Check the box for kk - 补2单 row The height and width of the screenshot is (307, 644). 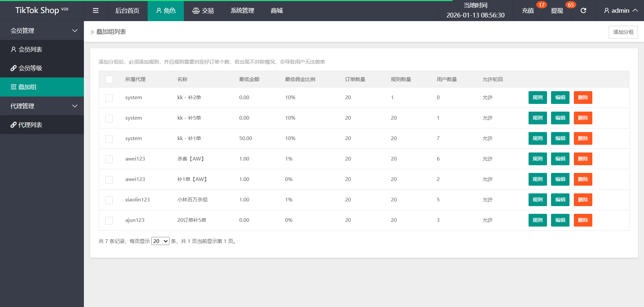[109, 98]
